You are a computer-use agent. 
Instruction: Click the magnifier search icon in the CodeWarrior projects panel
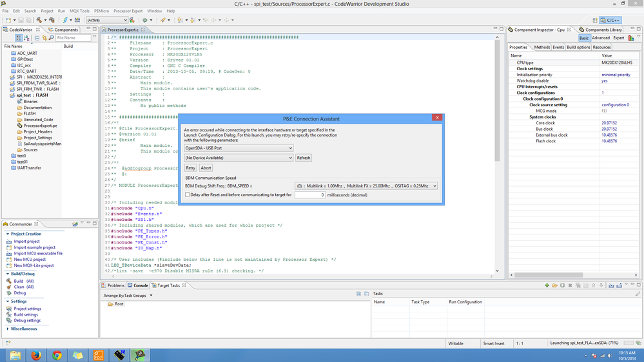pos(51,38)
